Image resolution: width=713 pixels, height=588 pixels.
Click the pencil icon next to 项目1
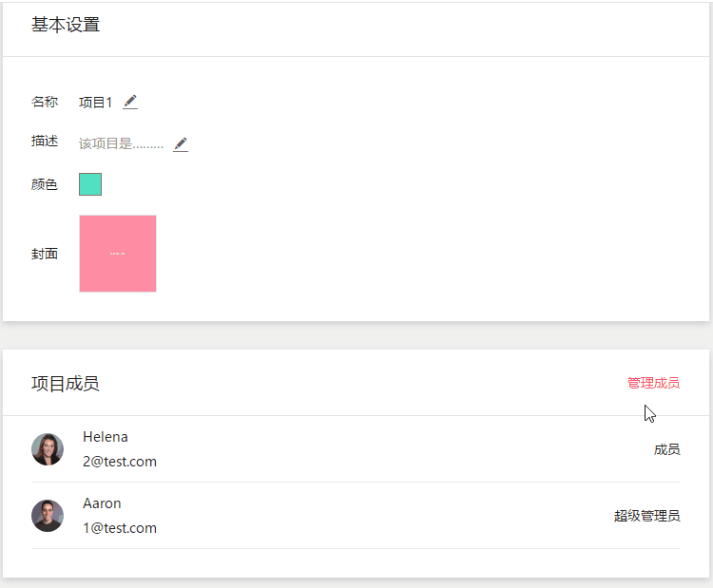pyautogui.click(x=130, y=102)
